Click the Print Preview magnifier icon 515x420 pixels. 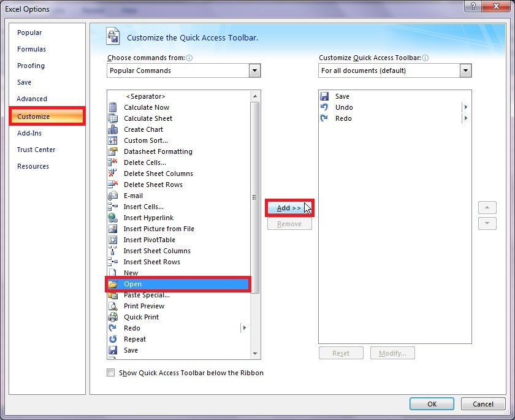point(113,306)
